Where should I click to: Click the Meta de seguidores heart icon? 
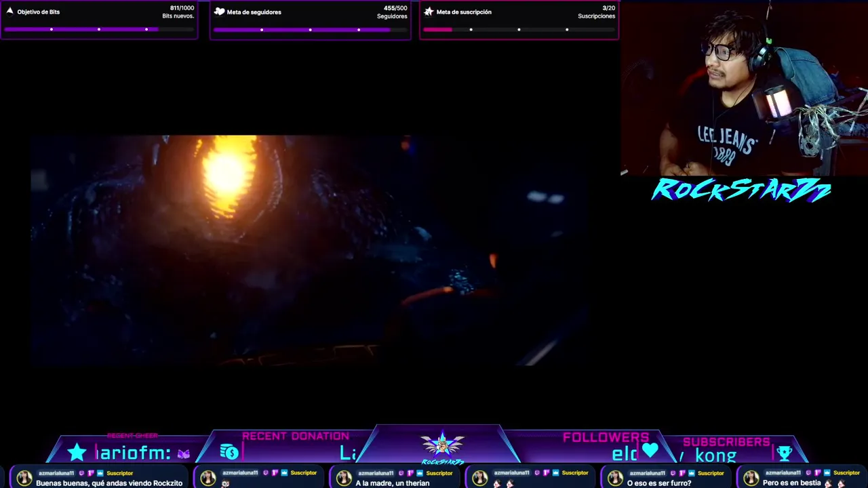click(x=219, y=12)
